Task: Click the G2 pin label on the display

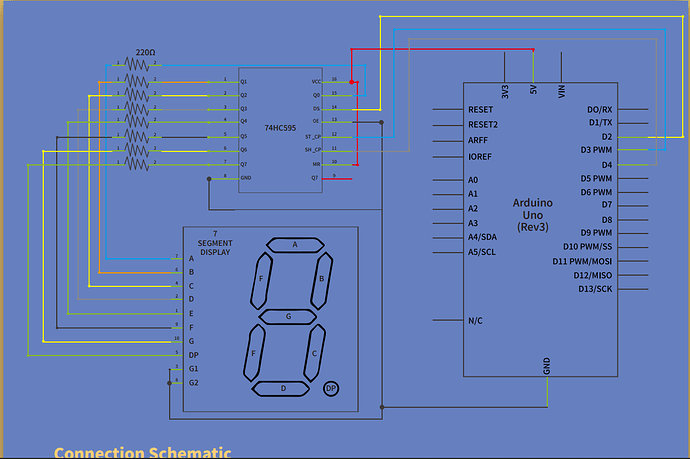Action: tap(194, 383)
